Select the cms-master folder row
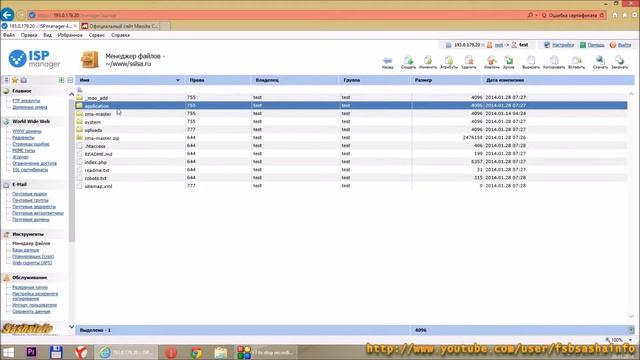Viewport: 640px width, 360px height. tap(351, 114)
